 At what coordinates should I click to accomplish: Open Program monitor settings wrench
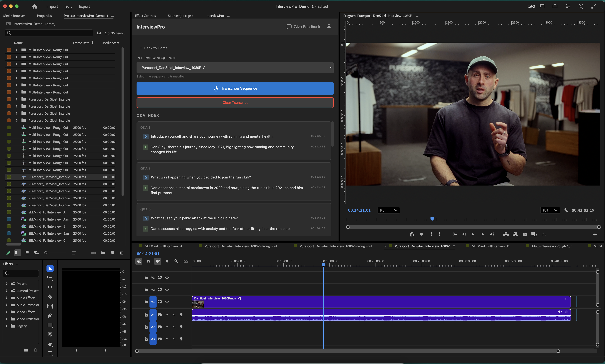coord(566,210)
